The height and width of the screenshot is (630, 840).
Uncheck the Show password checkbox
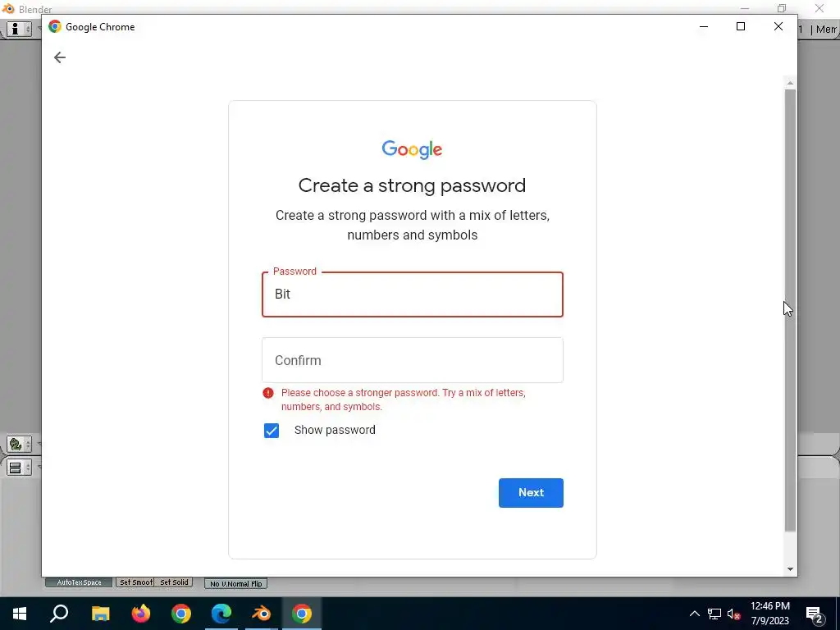coord(272,430)
